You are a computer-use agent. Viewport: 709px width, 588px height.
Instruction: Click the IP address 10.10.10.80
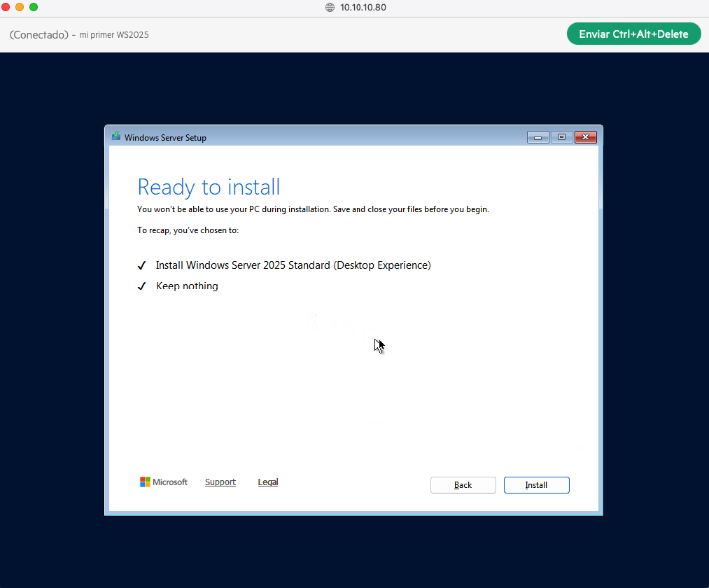click(x=363, y=8)
